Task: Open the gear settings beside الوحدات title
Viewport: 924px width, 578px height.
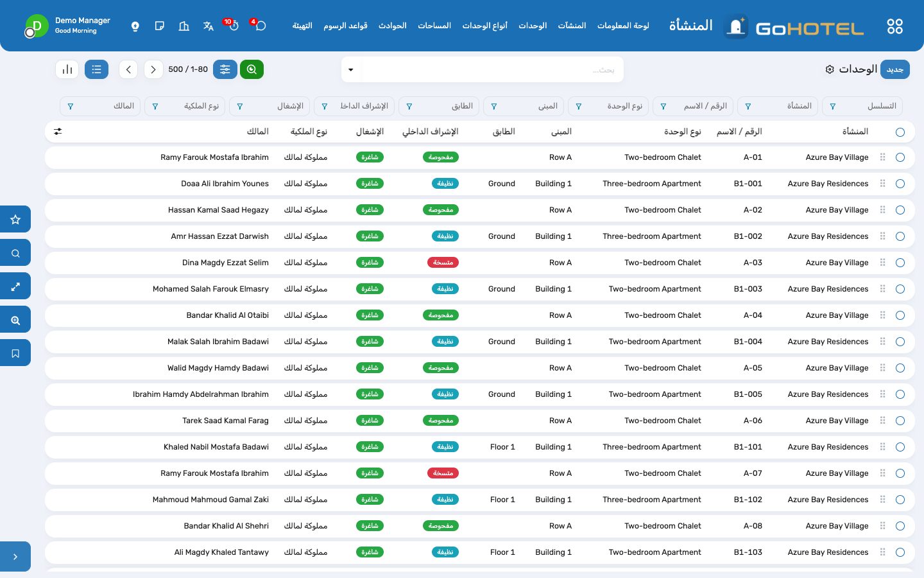Action: (x=830, y=69)
